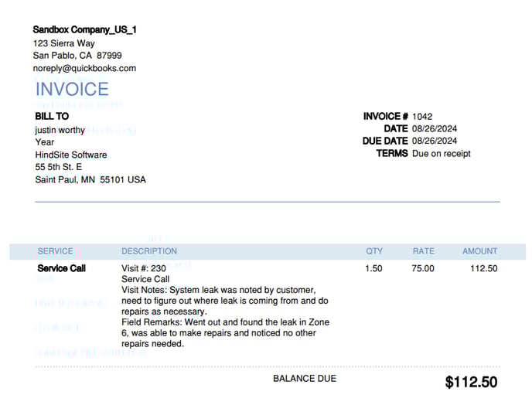
Task: Click the Visit #: 230 text
Action: (144, 269)
